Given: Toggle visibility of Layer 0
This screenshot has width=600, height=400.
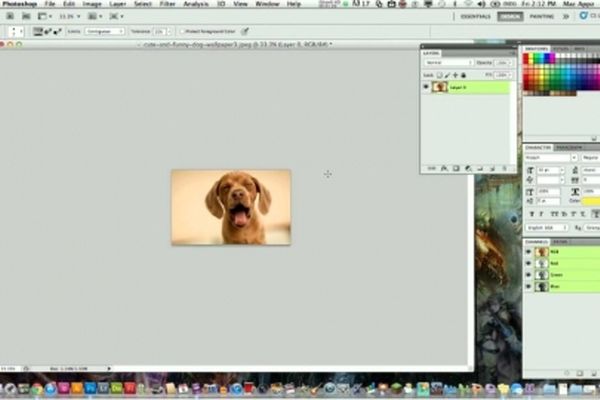Looking at the screenshot, I should click(x=427, y=87).
